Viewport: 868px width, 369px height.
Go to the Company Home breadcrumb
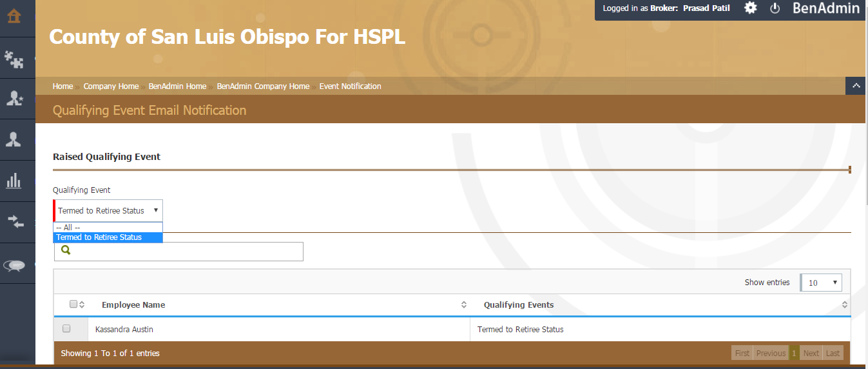pos(111,86)
